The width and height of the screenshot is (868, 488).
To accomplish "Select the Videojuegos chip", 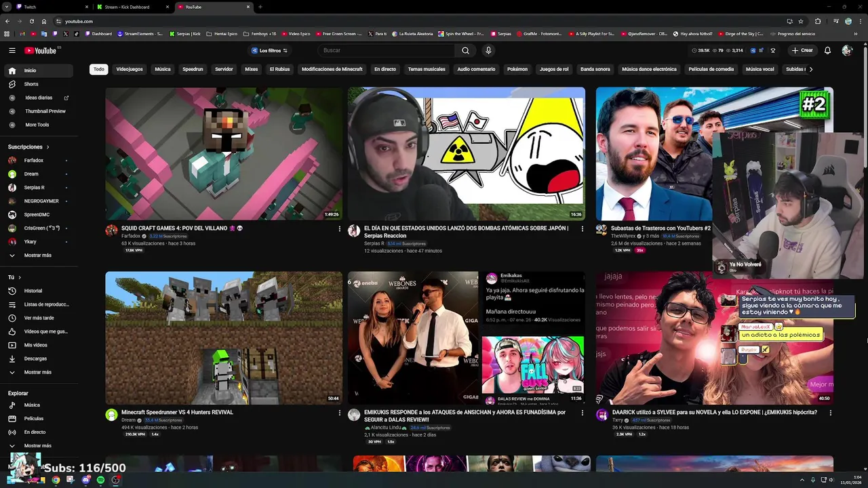I will (x=130, y=69).
